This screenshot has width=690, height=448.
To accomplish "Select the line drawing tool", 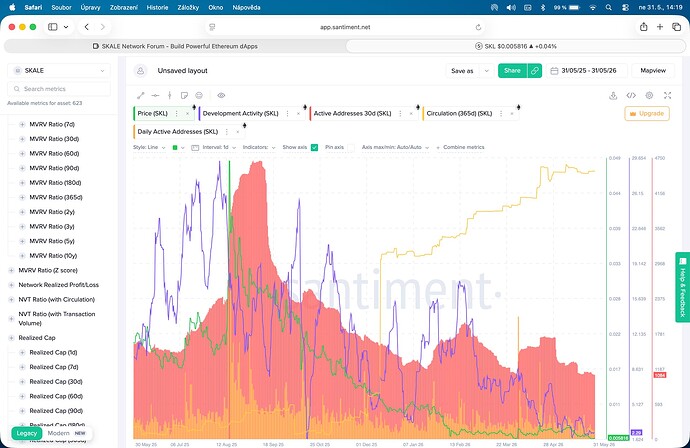I will coord(141,95).
